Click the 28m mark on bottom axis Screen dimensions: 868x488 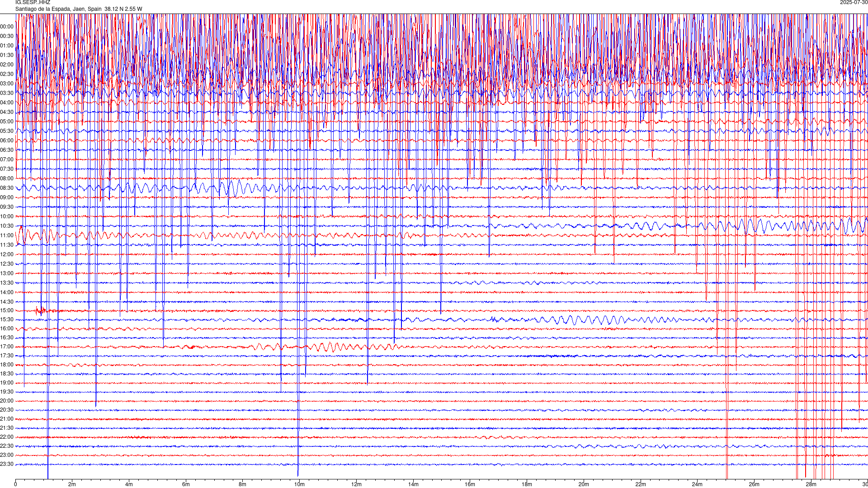coord(811,484)
